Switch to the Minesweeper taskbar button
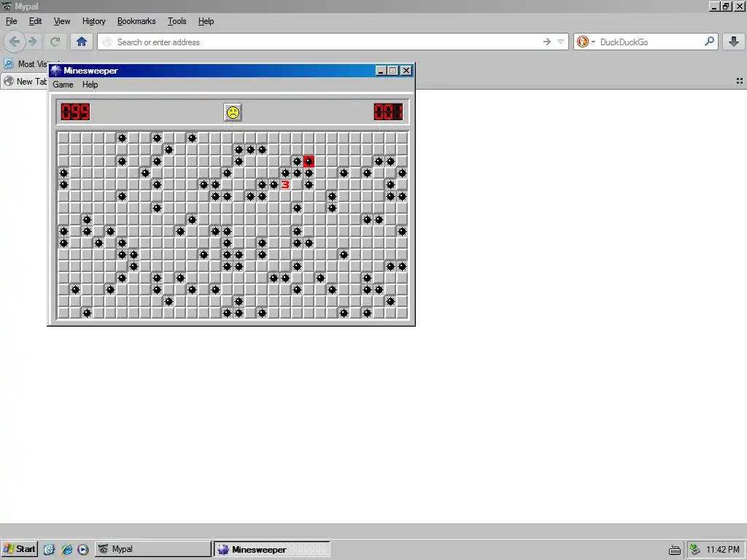Viewport: 747px width, 560px height. pos(271,549)
